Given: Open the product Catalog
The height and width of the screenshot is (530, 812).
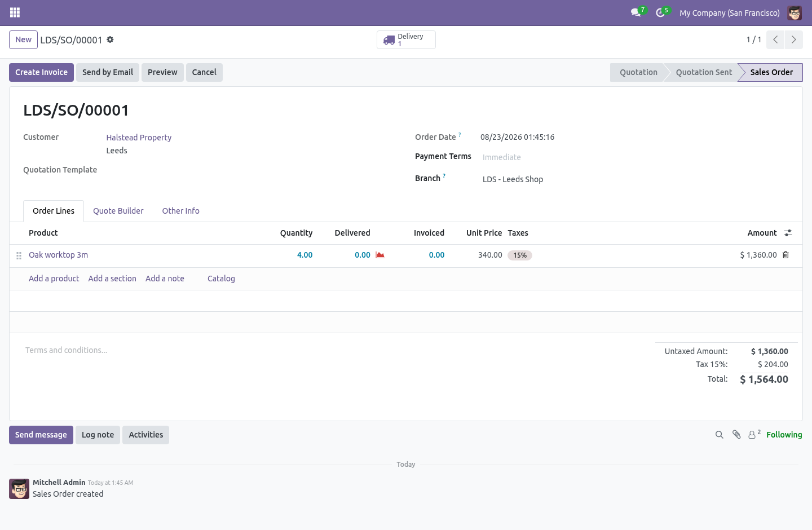Looking at the screenshot, I should [x=221, y=279].
